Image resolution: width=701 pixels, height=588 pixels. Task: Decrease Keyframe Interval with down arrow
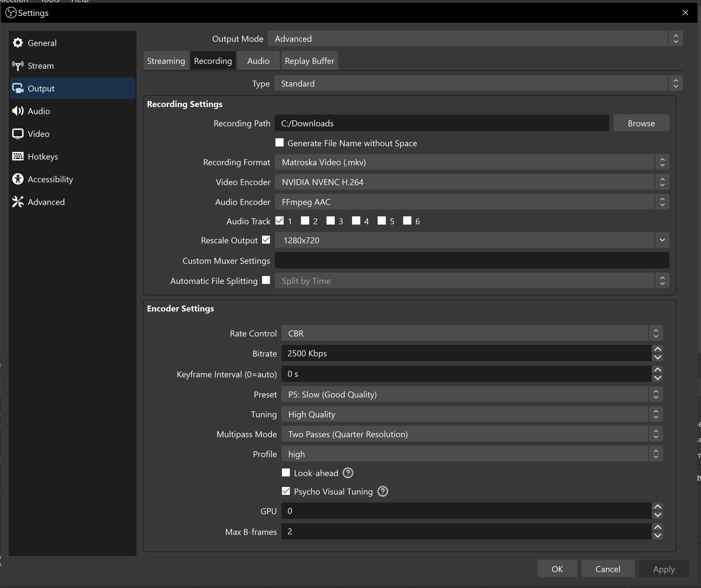[x=658, y=378]
